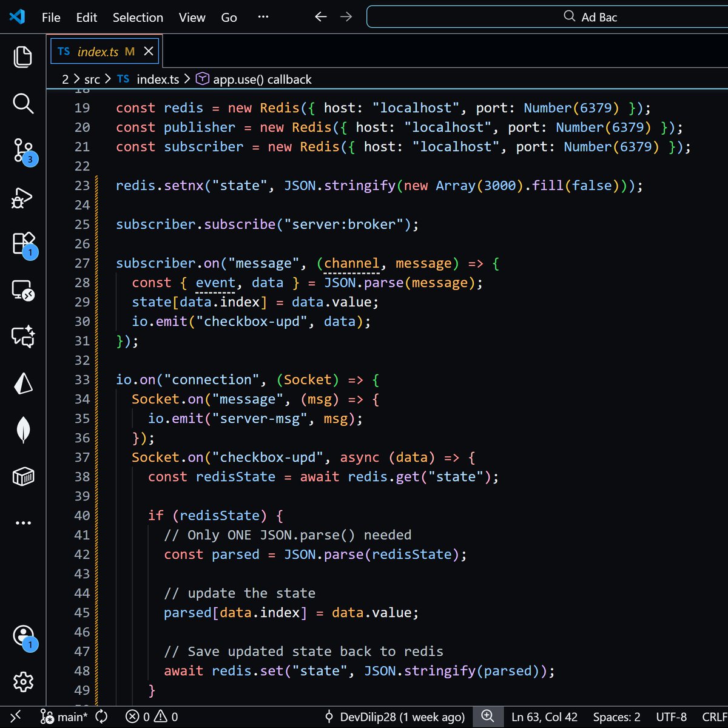
Task: Open the Remote Explorer view
Action: tap(23, 291)
